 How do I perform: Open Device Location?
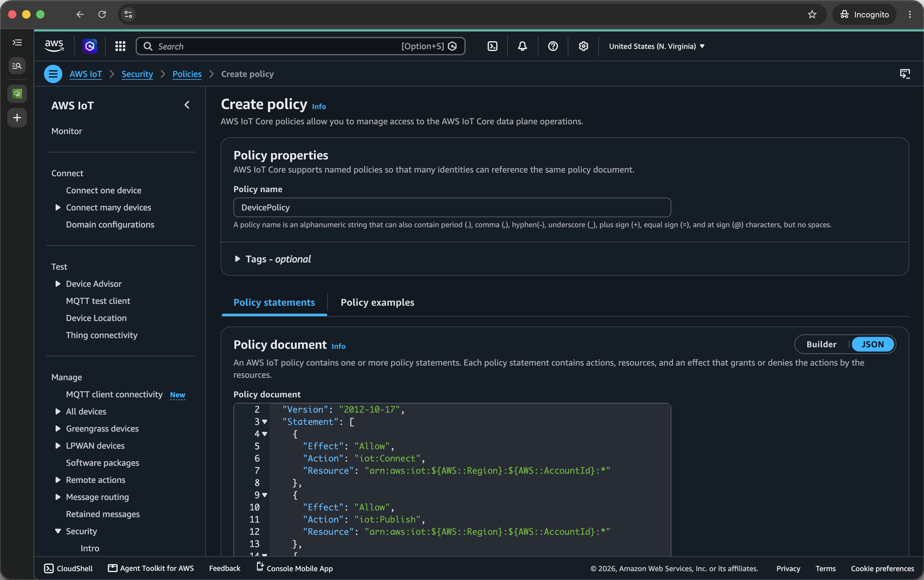96,318
